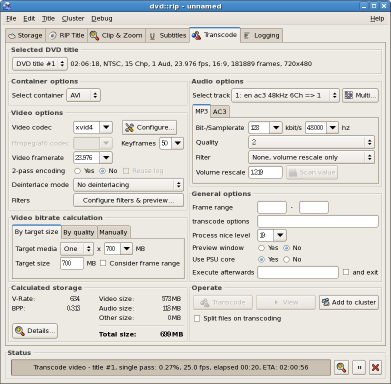Select Yes for Use PSU core
Image resolution: width=391 pixels, height=384 pixels.
pos(262,259)
